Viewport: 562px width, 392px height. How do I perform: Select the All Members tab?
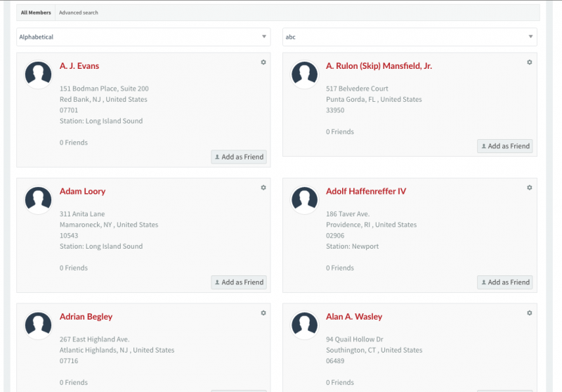tap(36, 13)
